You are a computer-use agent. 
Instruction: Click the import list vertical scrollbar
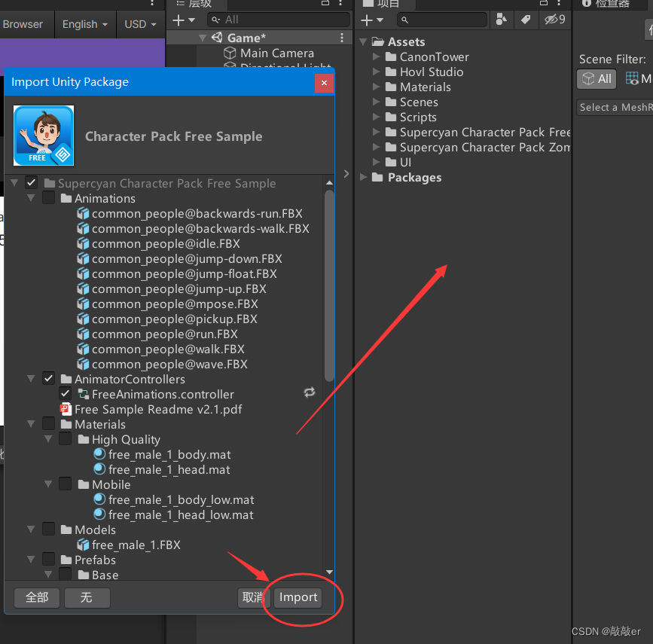click(329, 285)
